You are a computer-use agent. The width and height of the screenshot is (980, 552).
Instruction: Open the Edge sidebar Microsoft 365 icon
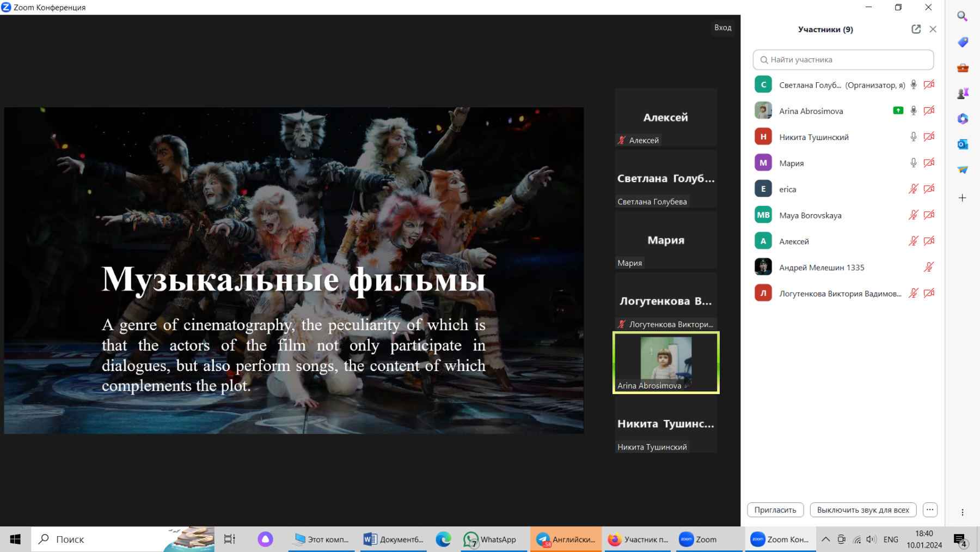tap(963, 119)
